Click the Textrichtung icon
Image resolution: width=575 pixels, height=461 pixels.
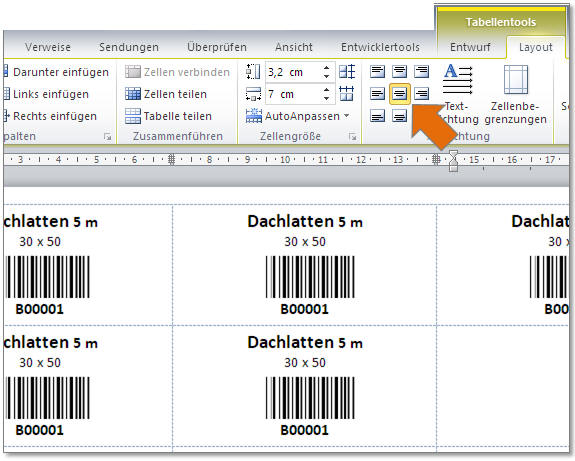pos(457,79)
